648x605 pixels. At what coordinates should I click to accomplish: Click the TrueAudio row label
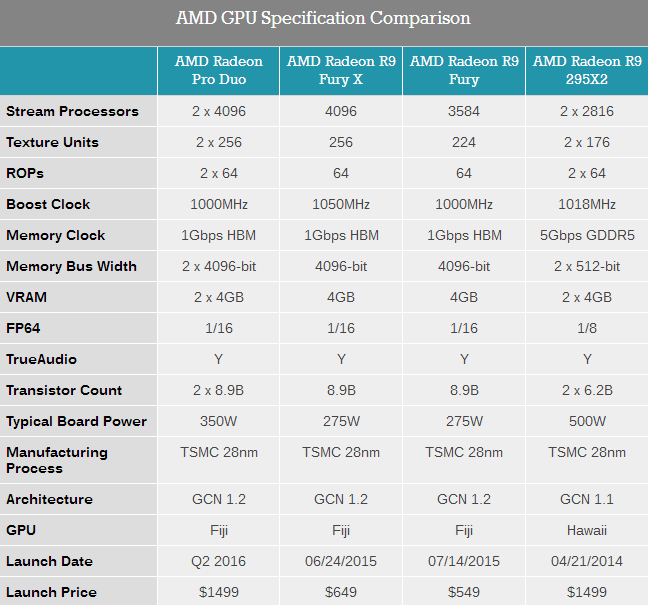(x=41, y=359)
